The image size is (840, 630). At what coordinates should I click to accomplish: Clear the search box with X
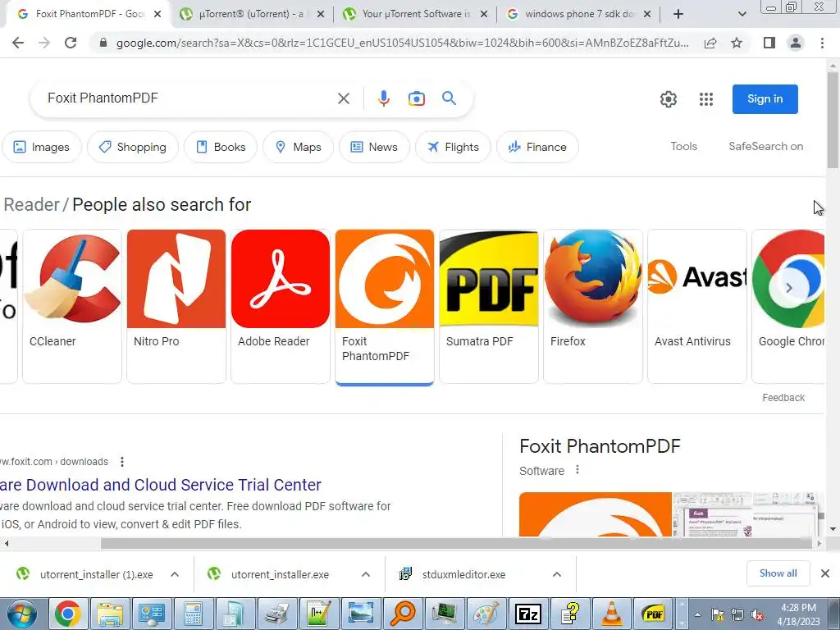click(344, 98)
